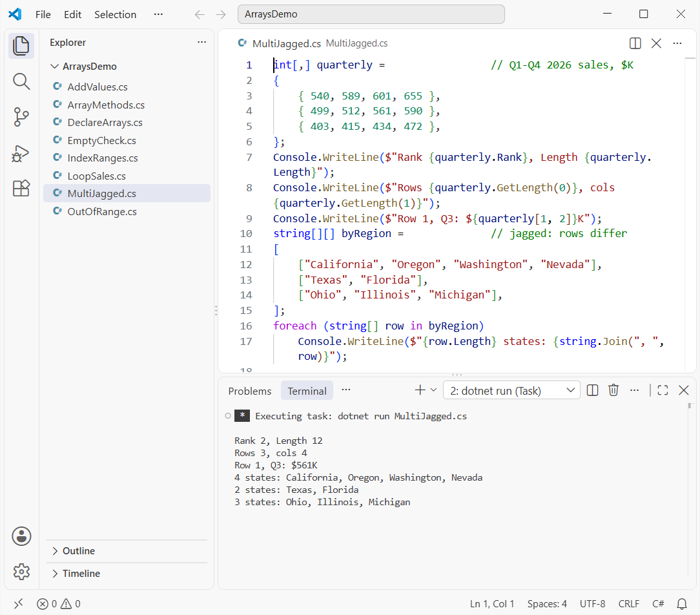The image size is (700, 615).
Task: Open the Run and Debug view icon
Action: click(x=21, y=153)
